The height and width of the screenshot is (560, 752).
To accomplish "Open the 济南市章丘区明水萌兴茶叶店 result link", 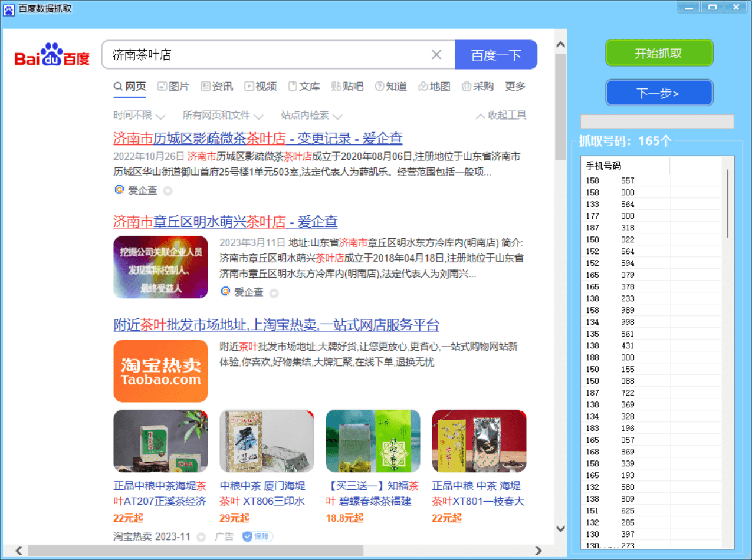I will 225,222.
